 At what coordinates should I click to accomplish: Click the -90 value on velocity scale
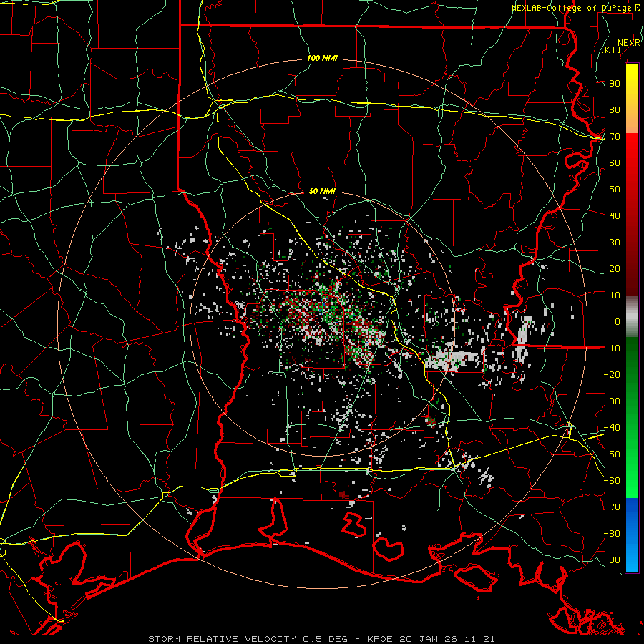612,560
